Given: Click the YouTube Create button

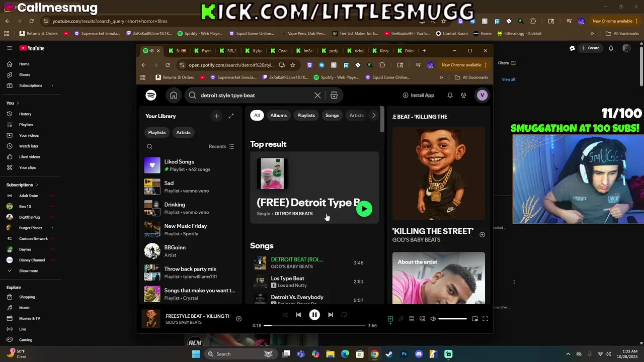Looking at the screenshot, I should 590,48.
